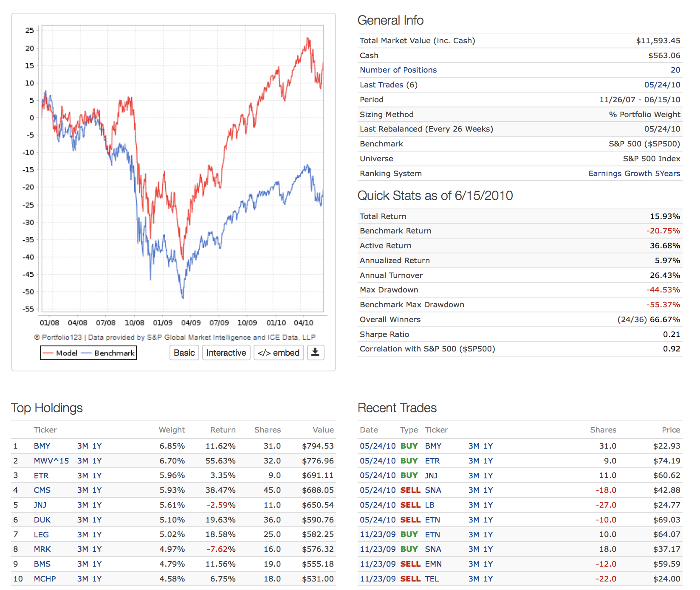Open the 3M chart for MWV^15

[x=82, y=461]
